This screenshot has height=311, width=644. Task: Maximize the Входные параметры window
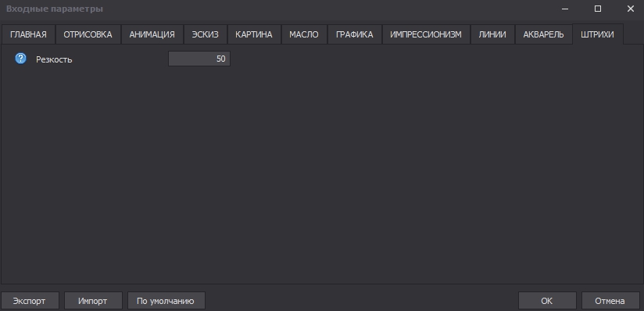pyautogui.click(x=598, y=9)
